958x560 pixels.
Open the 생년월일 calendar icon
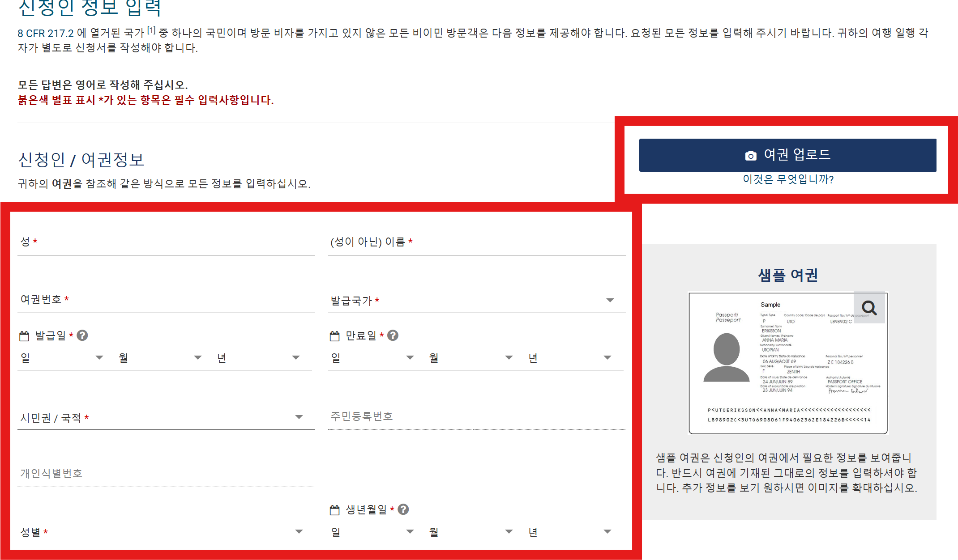click(x=335, y=509)
